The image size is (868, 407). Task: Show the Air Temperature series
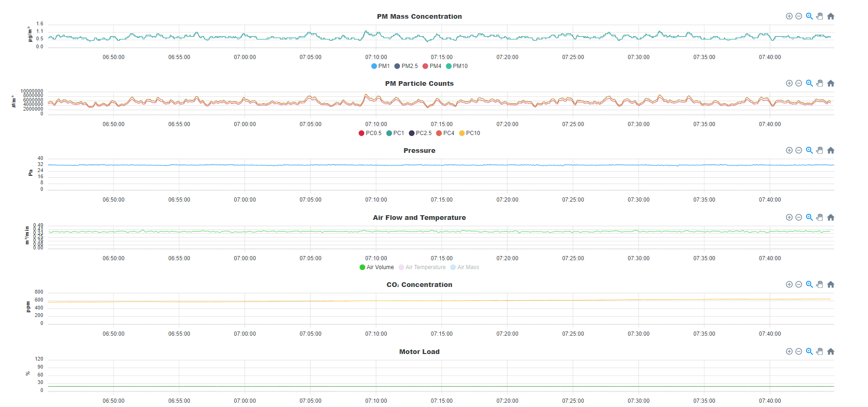tap(422, 267)
